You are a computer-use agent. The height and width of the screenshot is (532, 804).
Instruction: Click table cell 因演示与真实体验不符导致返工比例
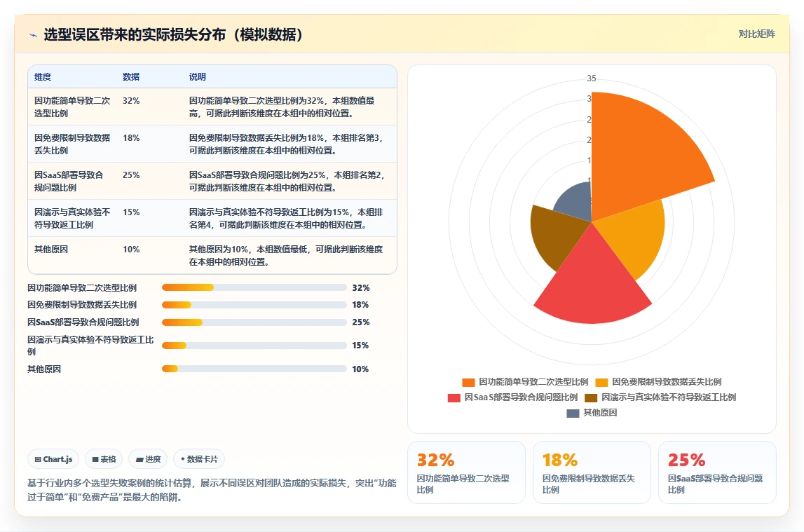tap(72, 218)
